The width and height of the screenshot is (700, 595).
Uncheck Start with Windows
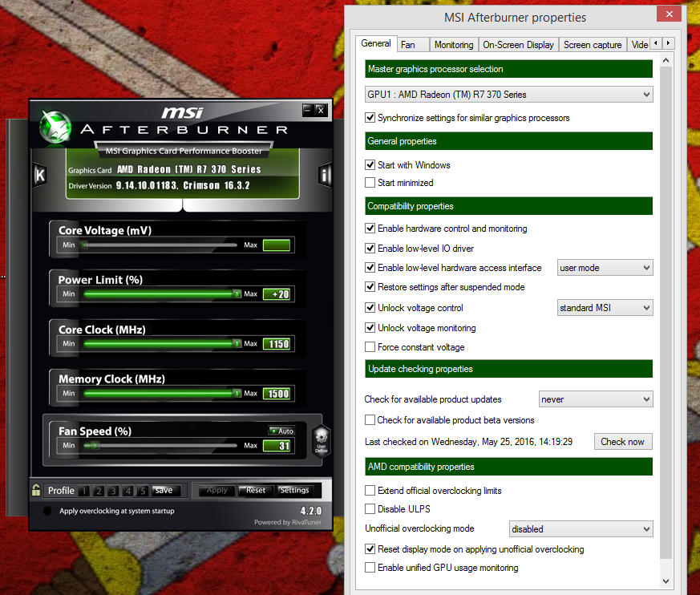coord(370,164)
